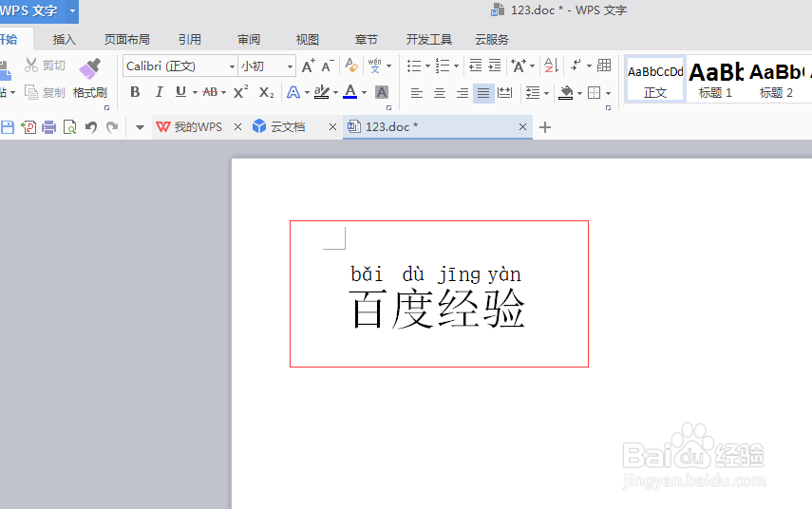Expand borders dropdown arrow
This screenshot has width=812, height=509.
tap(609, 93)
